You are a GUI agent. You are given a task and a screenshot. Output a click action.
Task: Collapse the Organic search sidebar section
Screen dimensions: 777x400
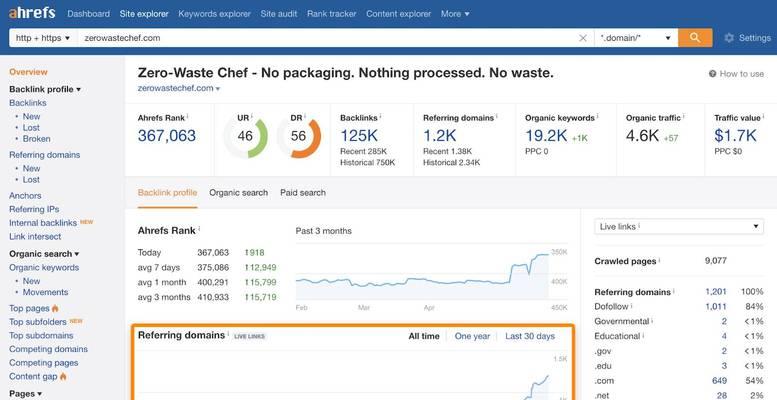click(44, 254)
